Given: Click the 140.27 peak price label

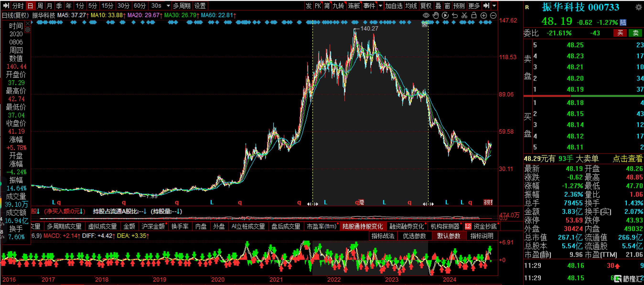Looking at the screenshot, I should point(369,28).
